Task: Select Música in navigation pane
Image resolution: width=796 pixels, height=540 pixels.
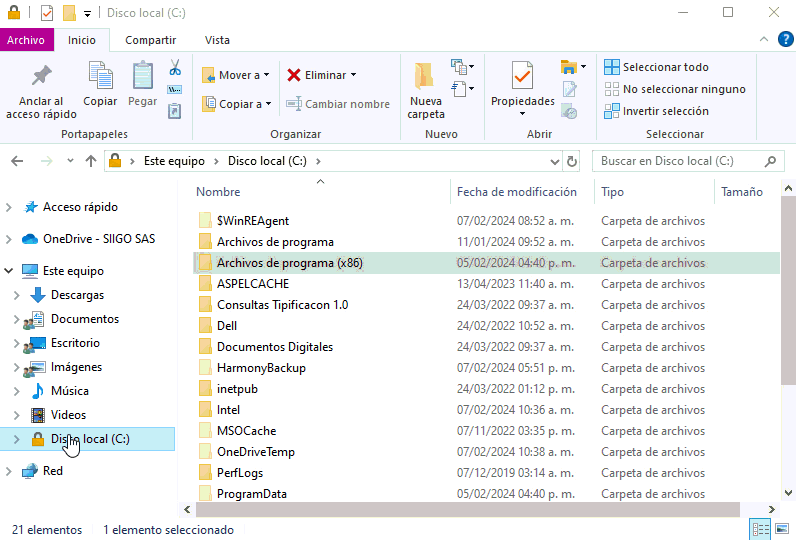Action: (70, 391)
